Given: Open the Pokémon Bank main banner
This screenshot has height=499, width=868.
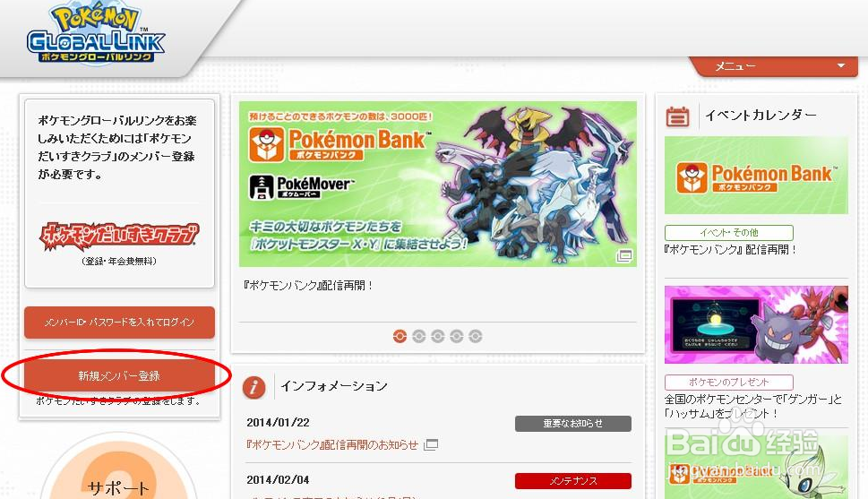Looking at the screenshot, I should click(x=437, y=184).
